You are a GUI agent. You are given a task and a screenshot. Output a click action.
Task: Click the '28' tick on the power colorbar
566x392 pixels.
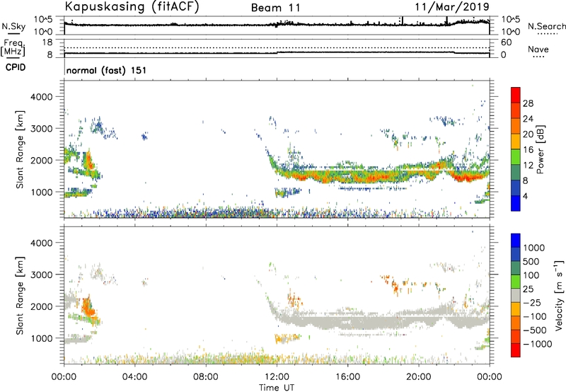pyautogui.click(x=528, y=103)
